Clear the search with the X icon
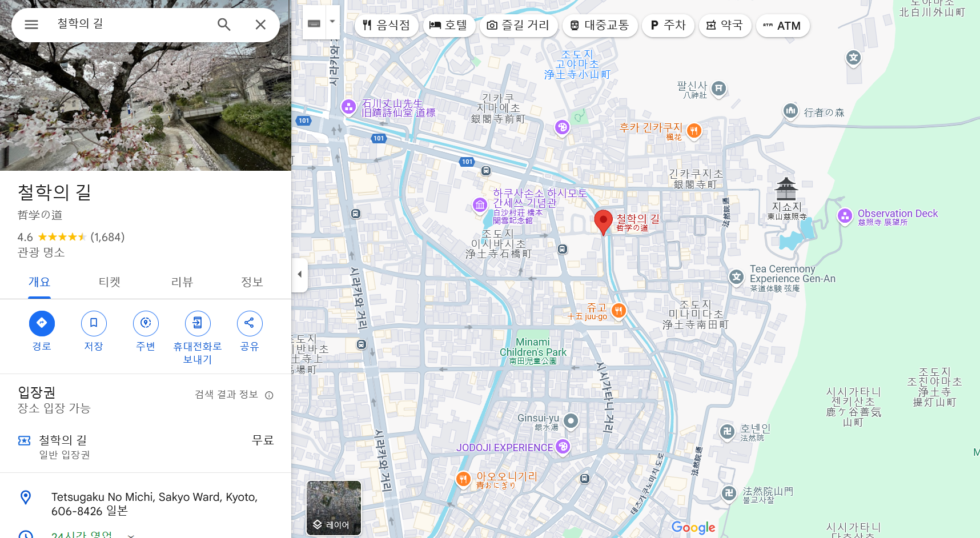This screenshot has width=980, height=538. (260, 25)
